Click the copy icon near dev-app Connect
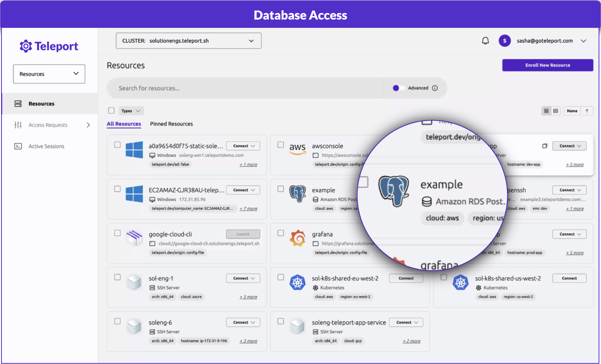This screenshot has height=364, width=601. click(x=545, y=146)
